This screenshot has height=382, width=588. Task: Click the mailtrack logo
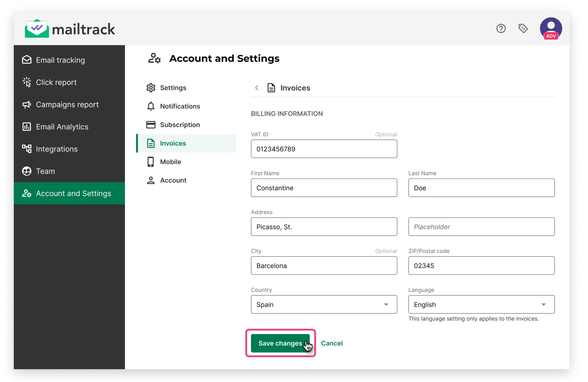point(70,29)
